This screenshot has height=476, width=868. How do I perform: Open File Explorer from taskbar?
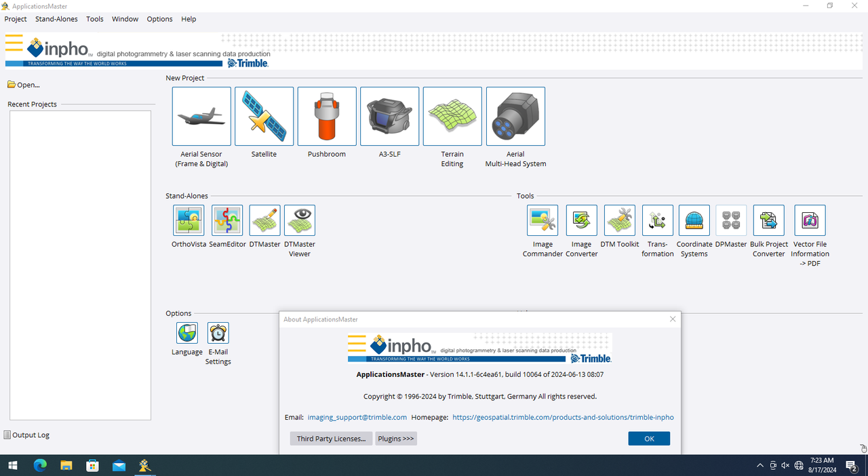66,465
